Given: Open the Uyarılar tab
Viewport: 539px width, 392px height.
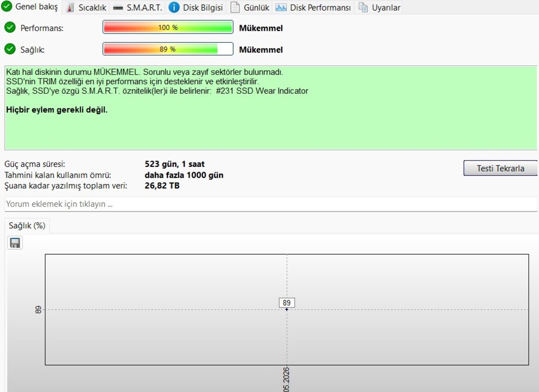Looking at the screenshot, I should tap(379, 7).
